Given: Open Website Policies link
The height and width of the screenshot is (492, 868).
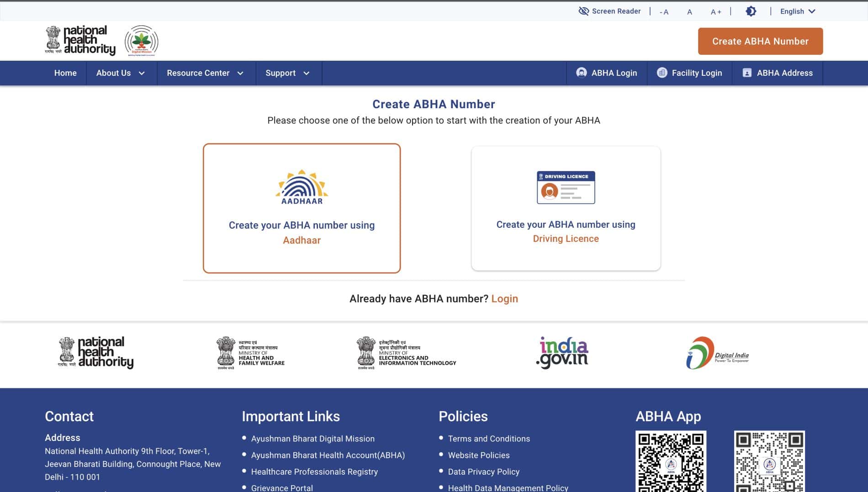Looking at the screenshot, I should click(479, 455).
